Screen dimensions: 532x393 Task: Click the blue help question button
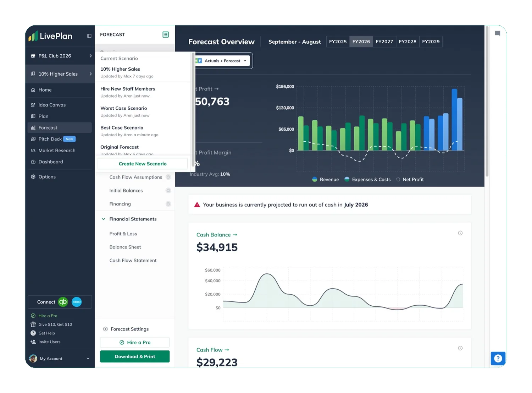click(x=498, y=358)
